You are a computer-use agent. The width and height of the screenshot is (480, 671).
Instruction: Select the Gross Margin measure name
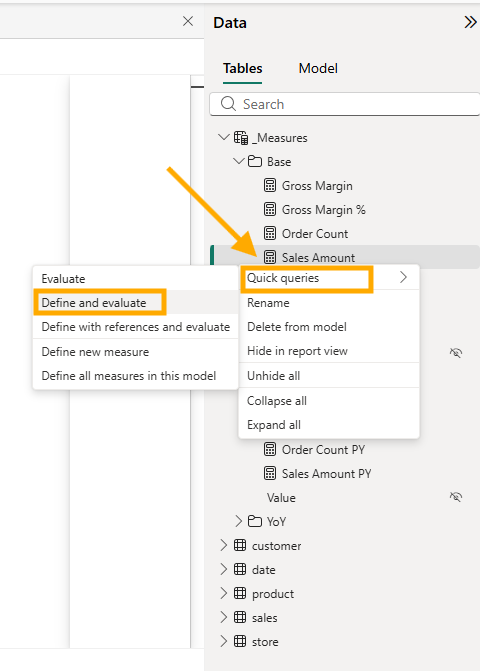[x=317, y=186]
